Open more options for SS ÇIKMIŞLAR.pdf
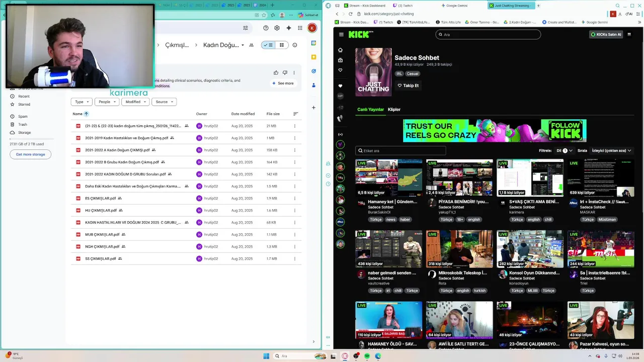Image resolution: width=644 pixels, height=362 pixels. [x=295, y=259]
